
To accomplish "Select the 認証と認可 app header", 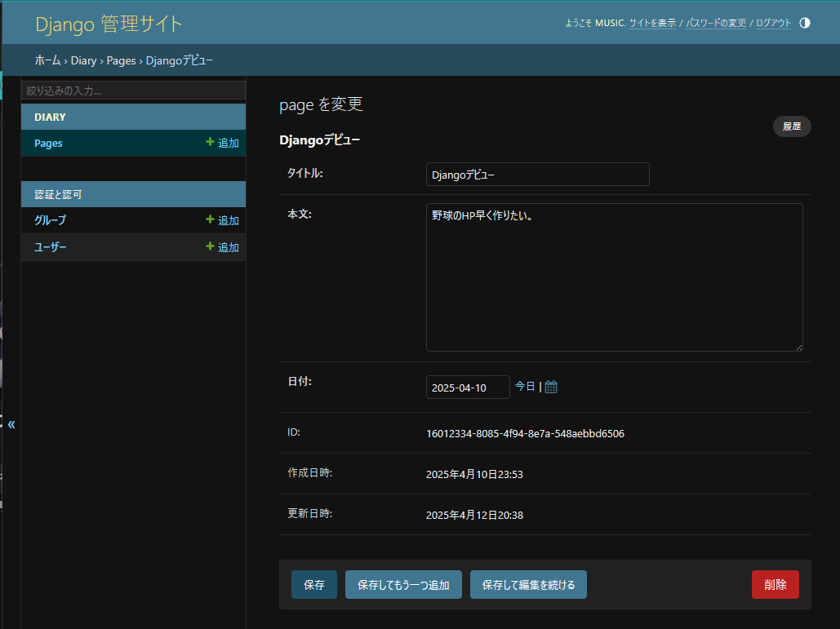I will (133, 194).
